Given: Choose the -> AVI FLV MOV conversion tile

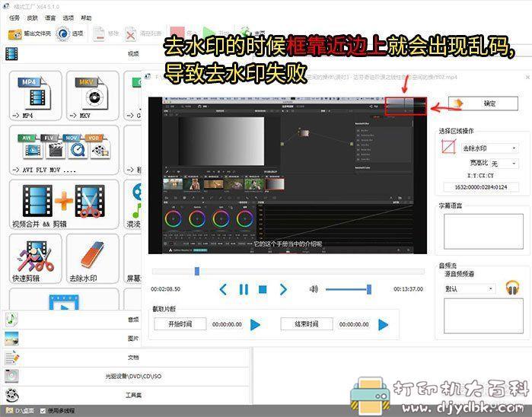Looking at the screenshot, I should 64,150.
